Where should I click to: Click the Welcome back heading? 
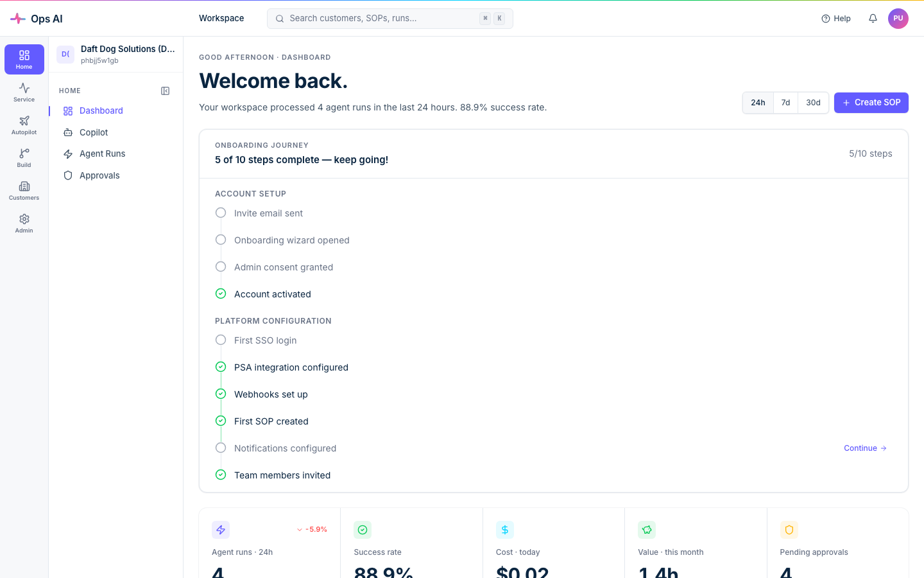click(273, 81)
